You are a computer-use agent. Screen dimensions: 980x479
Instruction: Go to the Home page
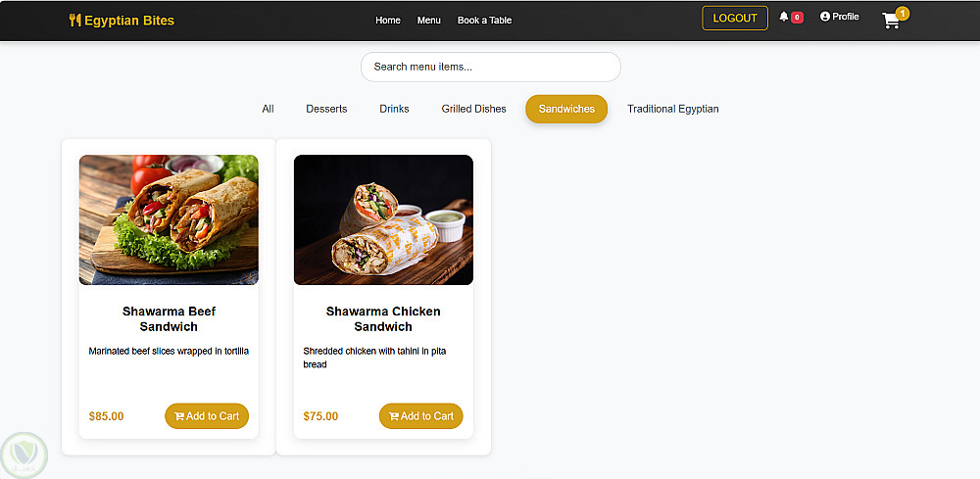388,20
